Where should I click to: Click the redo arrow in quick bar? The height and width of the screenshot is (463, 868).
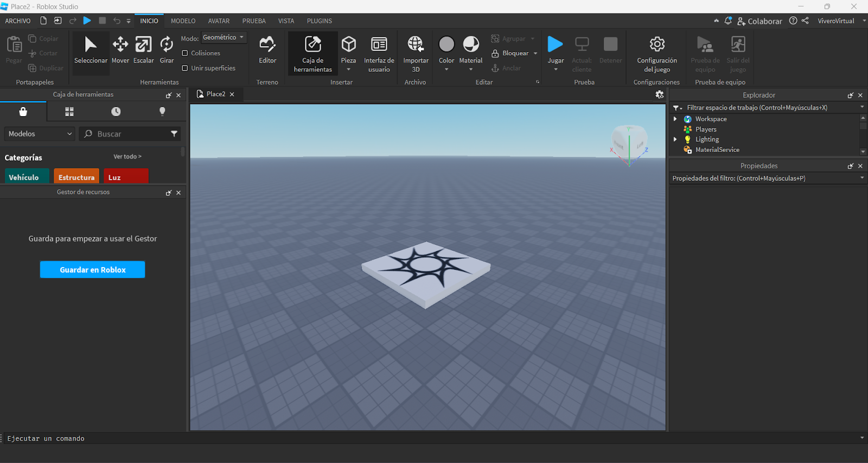pos(73,21)
